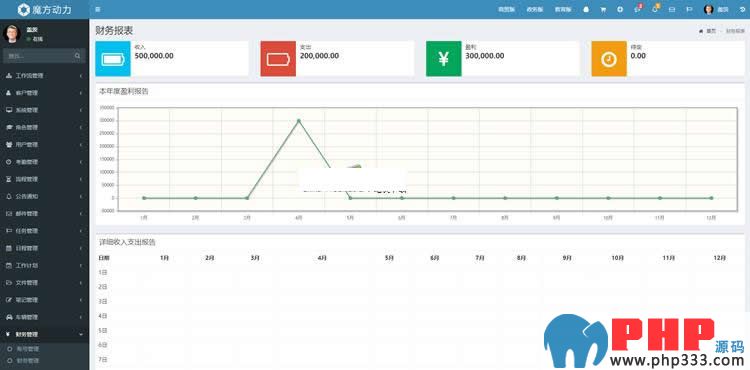Click the green yen profit icon tile
This screenshot has height=370, width=750.
[443, 59]
